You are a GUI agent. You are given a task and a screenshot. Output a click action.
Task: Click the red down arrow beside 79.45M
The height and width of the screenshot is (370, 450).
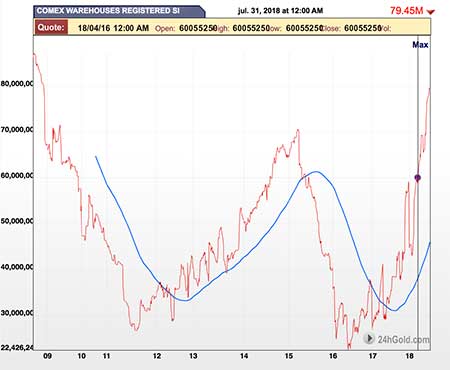(431, 12)
